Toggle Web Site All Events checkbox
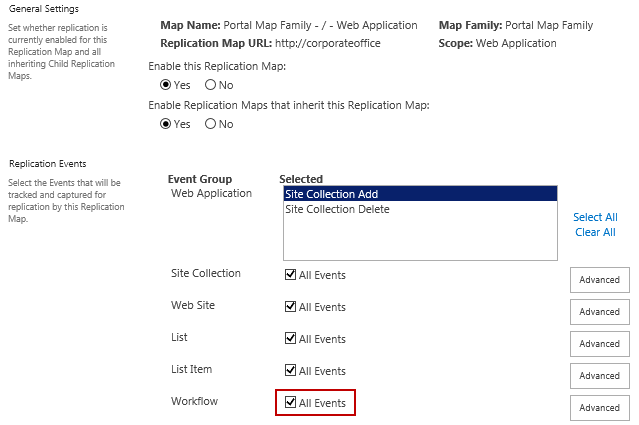Image resolution: width=639 pixels, height=425 pixels. pos(290,307)
